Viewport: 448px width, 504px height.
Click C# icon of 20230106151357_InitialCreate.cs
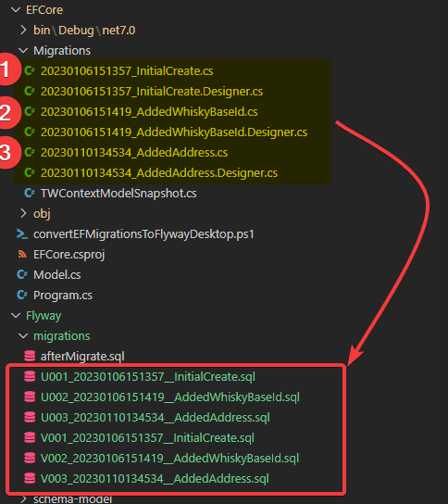[30, 70]
